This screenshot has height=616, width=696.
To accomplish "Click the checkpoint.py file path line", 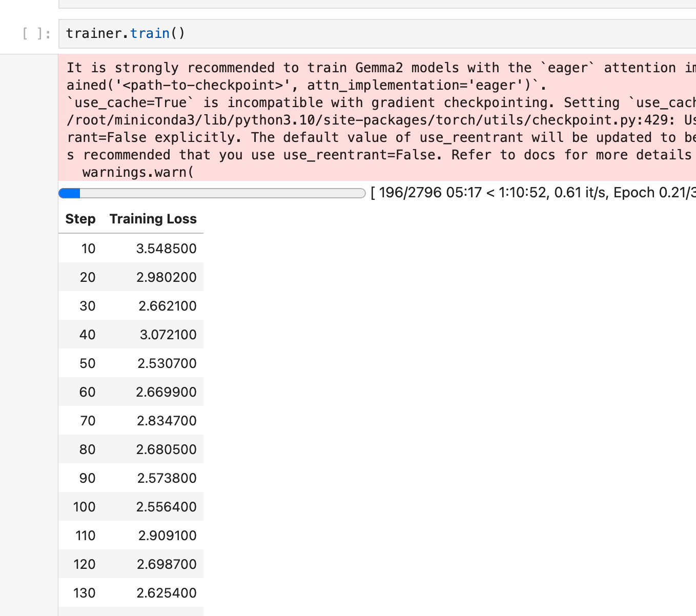I will 359,120.
